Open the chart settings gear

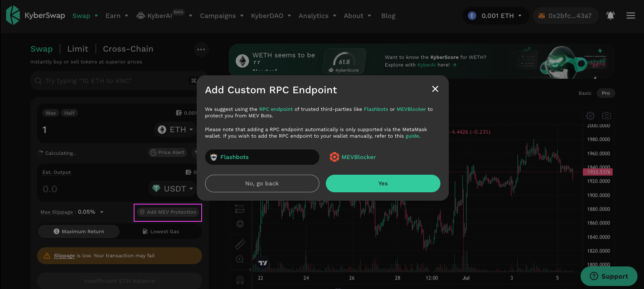(590, 115)
